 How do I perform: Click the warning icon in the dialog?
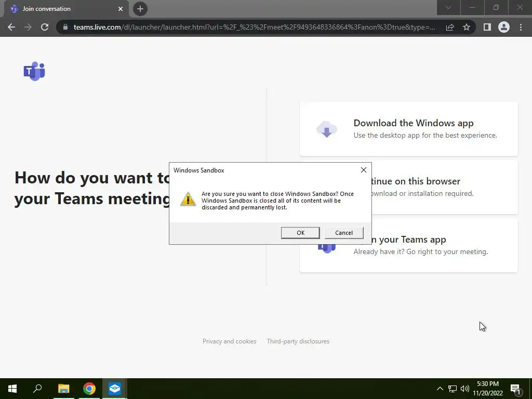[188, 199]
